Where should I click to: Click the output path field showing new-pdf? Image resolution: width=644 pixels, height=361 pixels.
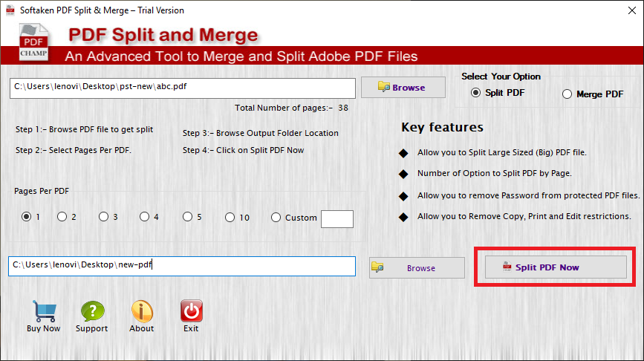click(181, 266)
